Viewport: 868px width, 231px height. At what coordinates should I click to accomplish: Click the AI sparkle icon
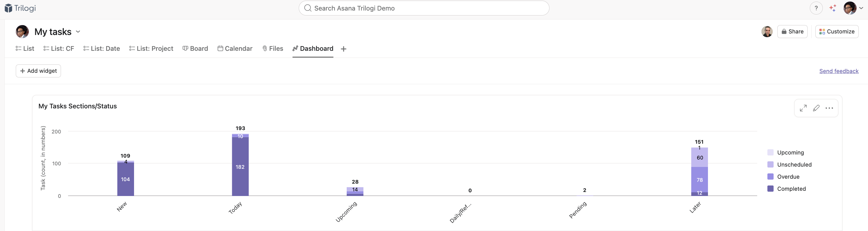click(833, 8)
